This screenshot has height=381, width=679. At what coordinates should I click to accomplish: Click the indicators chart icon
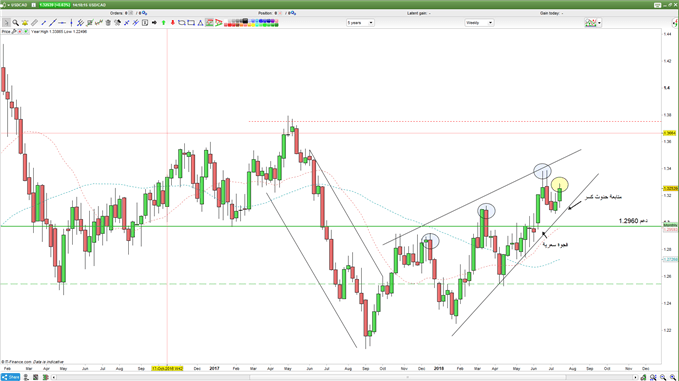pos(591,23)
